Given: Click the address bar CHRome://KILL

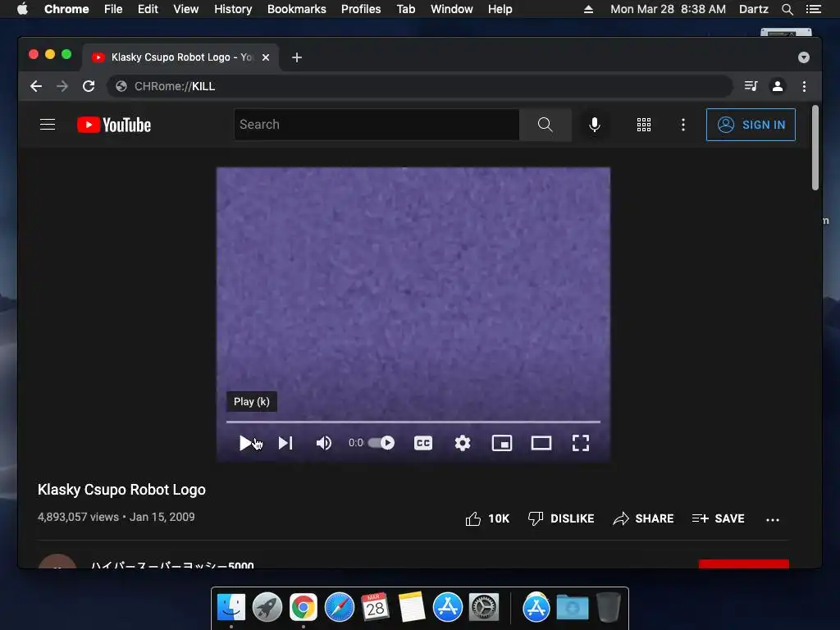Looking at the screenshot, I should [419, 86].
